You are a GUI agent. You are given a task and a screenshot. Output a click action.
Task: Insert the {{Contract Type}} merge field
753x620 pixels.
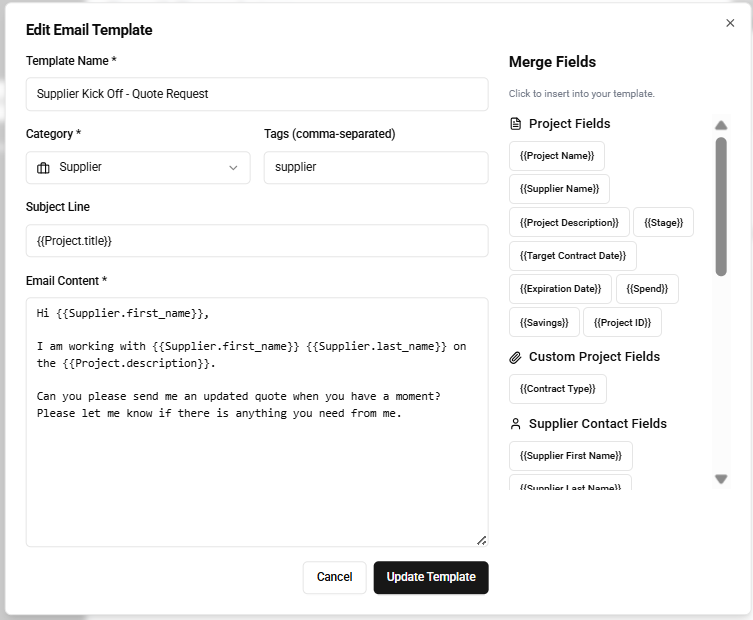click(558, 389)
